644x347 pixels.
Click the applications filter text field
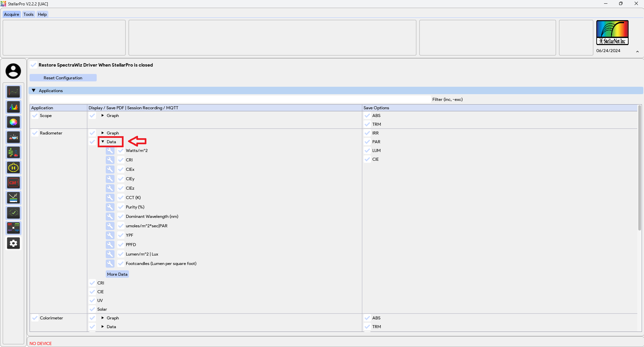point(230,100)
